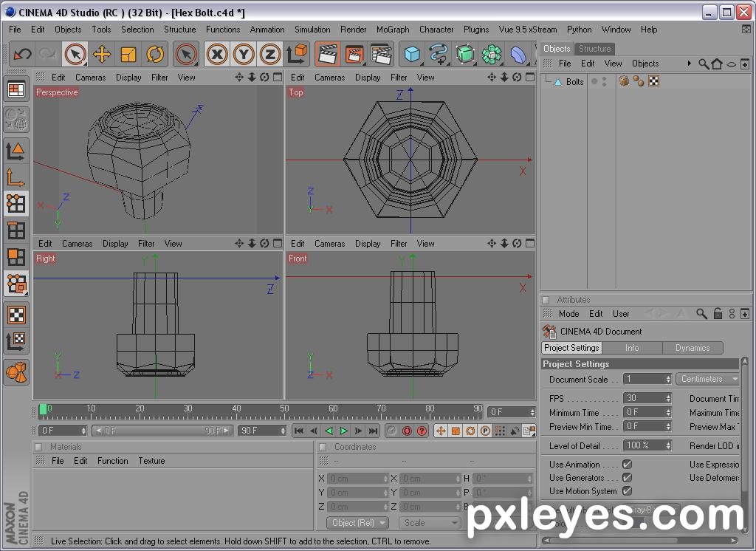Click the record keyframe button
The height and width of the screenshot is (551, 756).
tap(407, 431)
